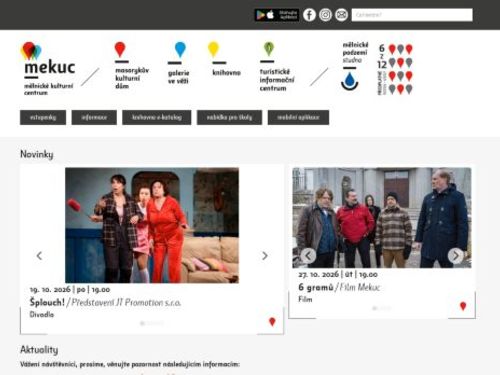Open the green turistické informační centrum pin
This screenshot has width=500, height=375.
pyautogui.click(x=269, y=49)
